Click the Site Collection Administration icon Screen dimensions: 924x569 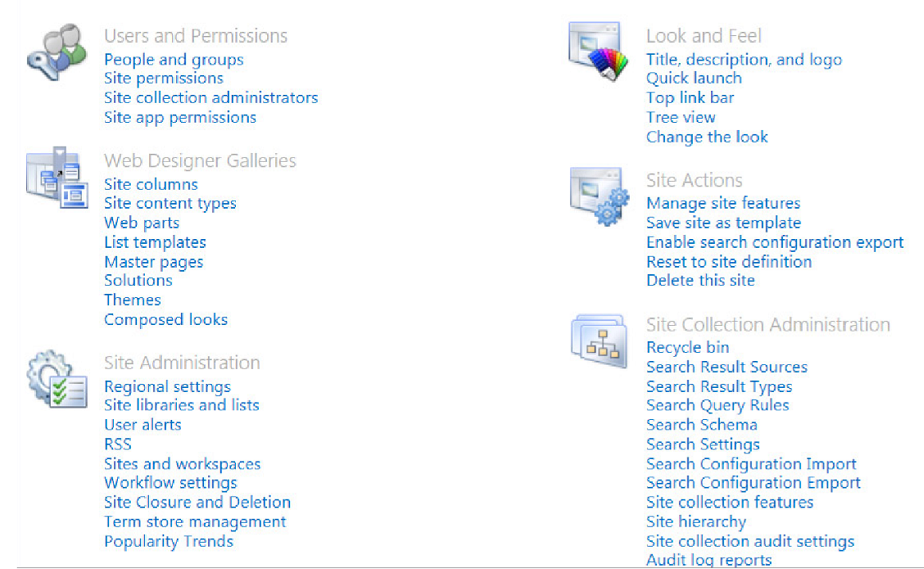pyautogui.click(x=599, y=340)
